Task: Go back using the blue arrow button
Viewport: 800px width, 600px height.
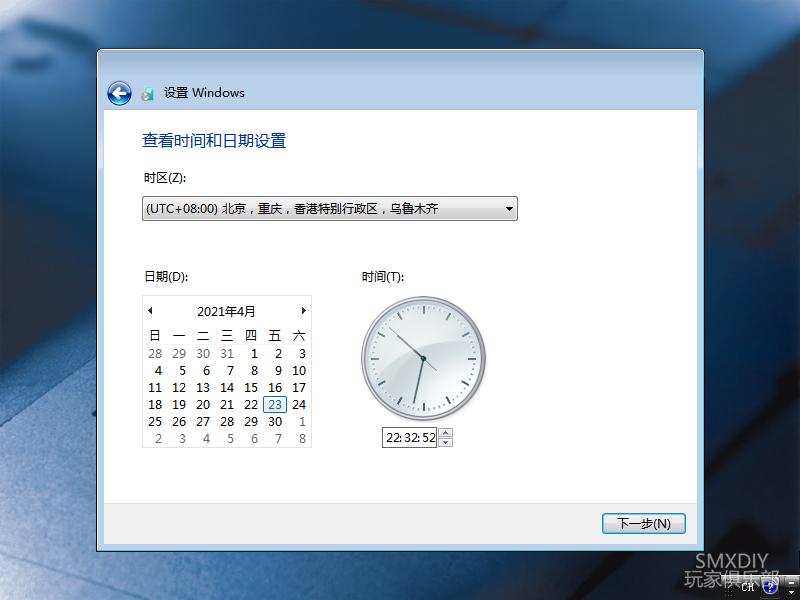Action: (119, 93)
